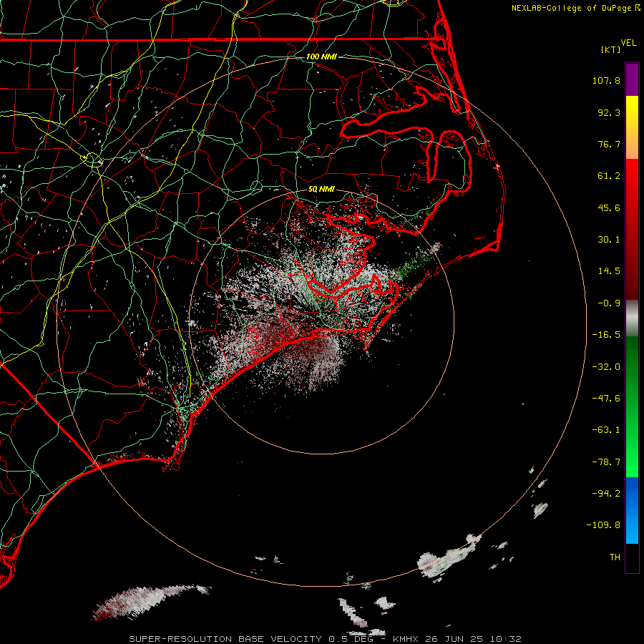Screen dimensions: 644x644
Task: Click the 14.5 velocity scale value
Action: point(609,271)
